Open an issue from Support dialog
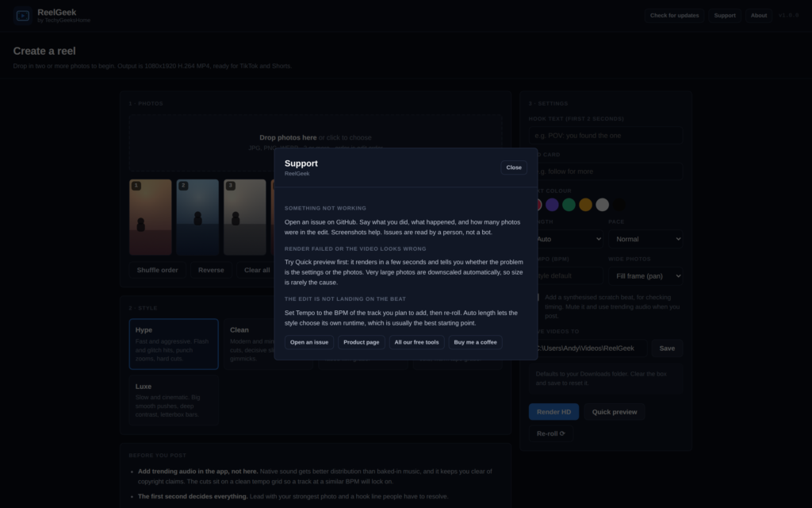The width and height of the screenshot is (812, 508). tap(309, 342)
